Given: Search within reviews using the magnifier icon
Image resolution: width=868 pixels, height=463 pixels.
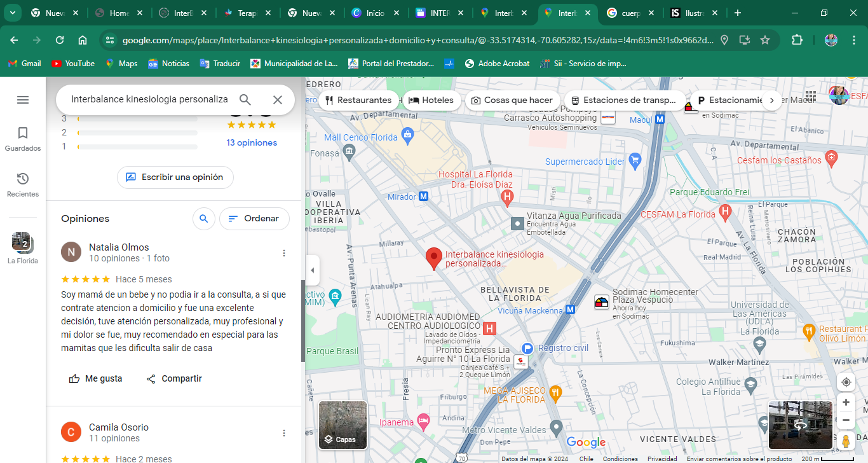Looking at the screenshot, I should click(x=203, y=219).
